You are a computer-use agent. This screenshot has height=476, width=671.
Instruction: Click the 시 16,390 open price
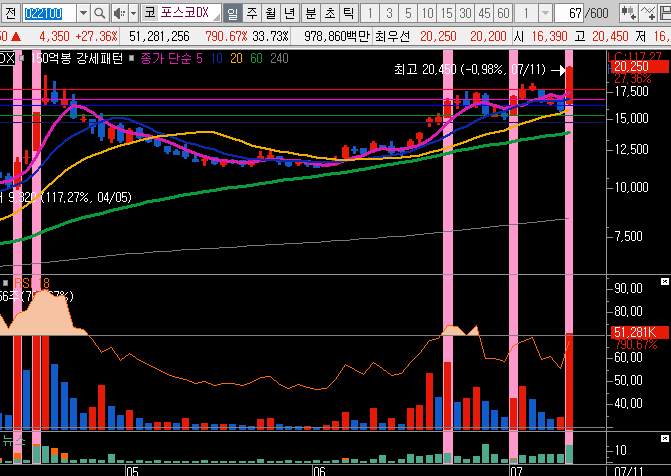[539, 37]
